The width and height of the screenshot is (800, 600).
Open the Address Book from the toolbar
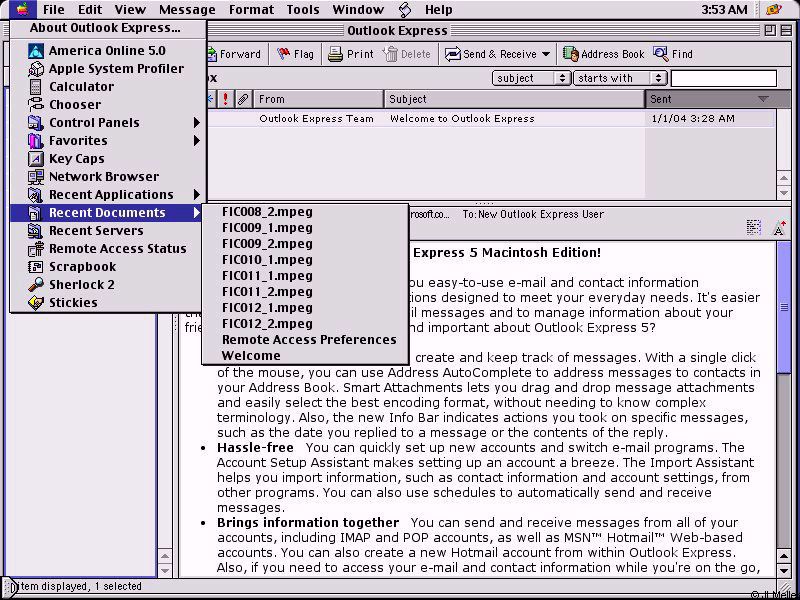coord(571,54)
